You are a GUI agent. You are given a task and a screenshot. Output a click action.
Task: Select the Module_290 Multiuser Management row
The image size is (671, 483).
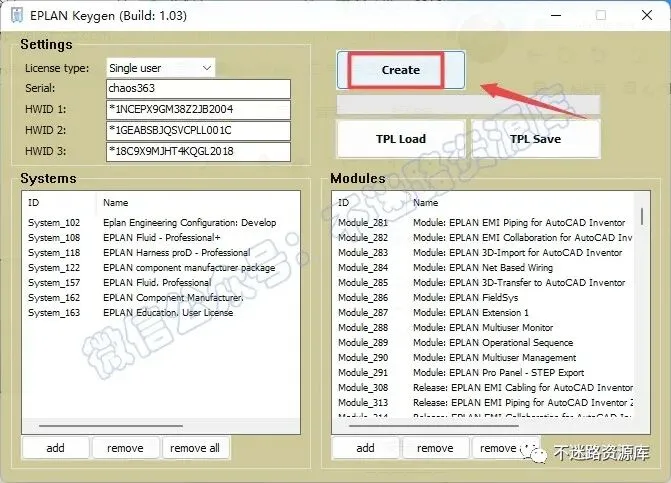[x=484, y=358]
